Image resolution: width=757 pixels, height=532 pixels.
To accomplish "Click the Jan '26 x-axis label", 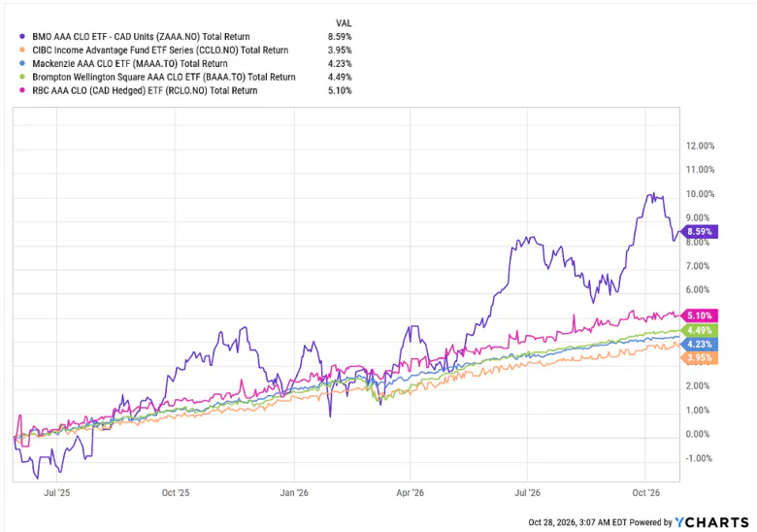I will pyautogui.click(x=294, y=493).
